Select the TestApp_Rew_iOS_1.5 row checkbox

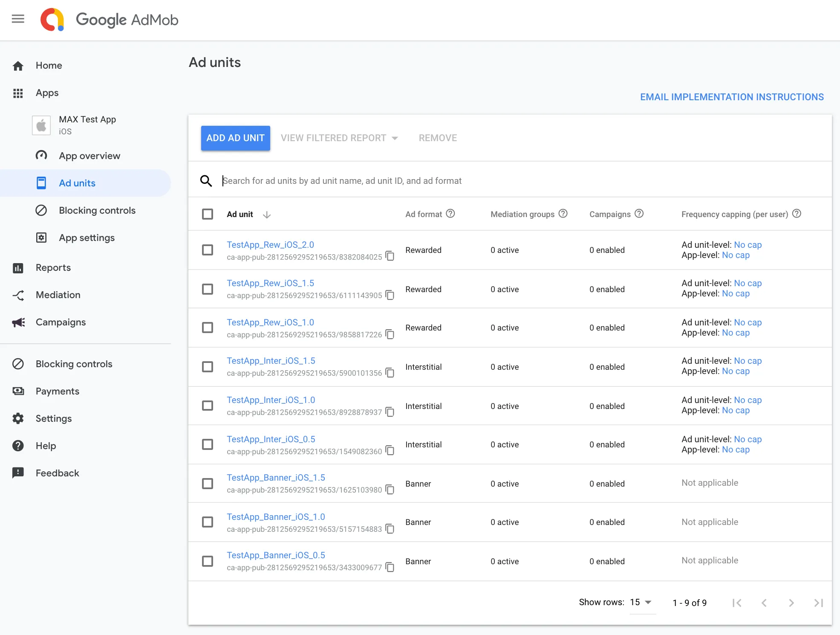(208, 289)
